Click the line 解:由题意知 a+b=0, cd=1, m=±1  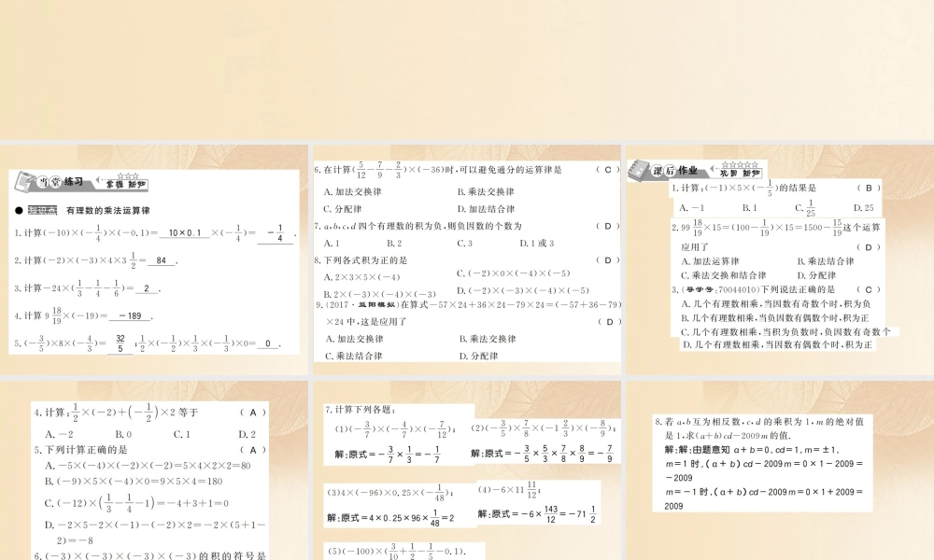752,450
